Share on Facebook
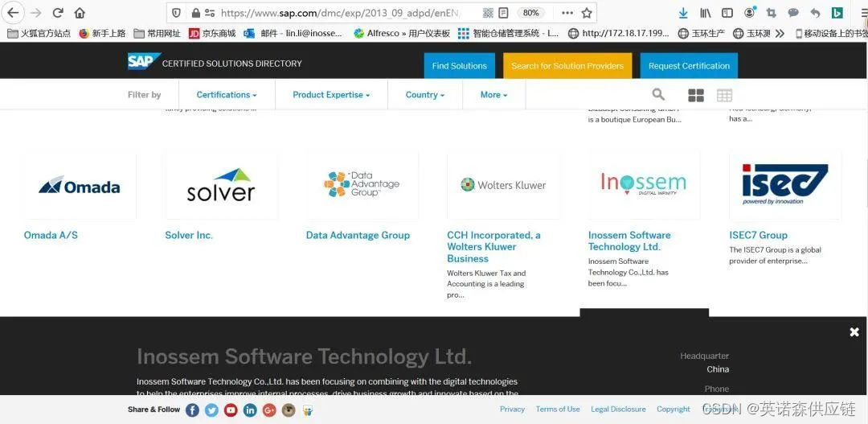This screenshot has height=424, width=868. pos(192,410)
